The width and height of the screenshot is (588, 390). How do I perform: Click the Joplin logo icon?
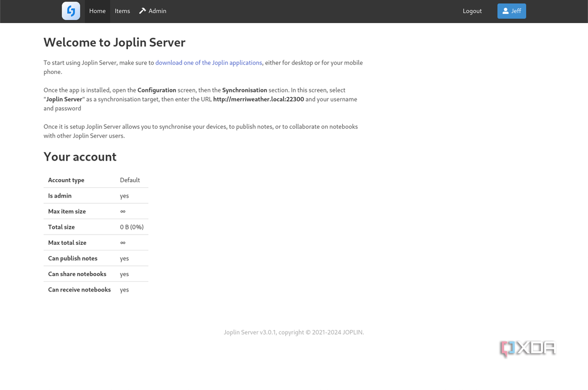(71, 11)
